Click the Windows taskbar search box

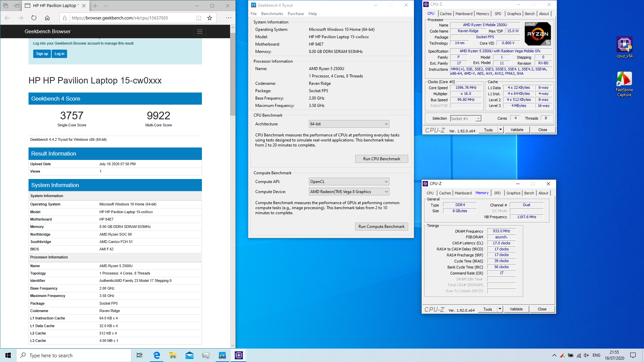point(74,355)
